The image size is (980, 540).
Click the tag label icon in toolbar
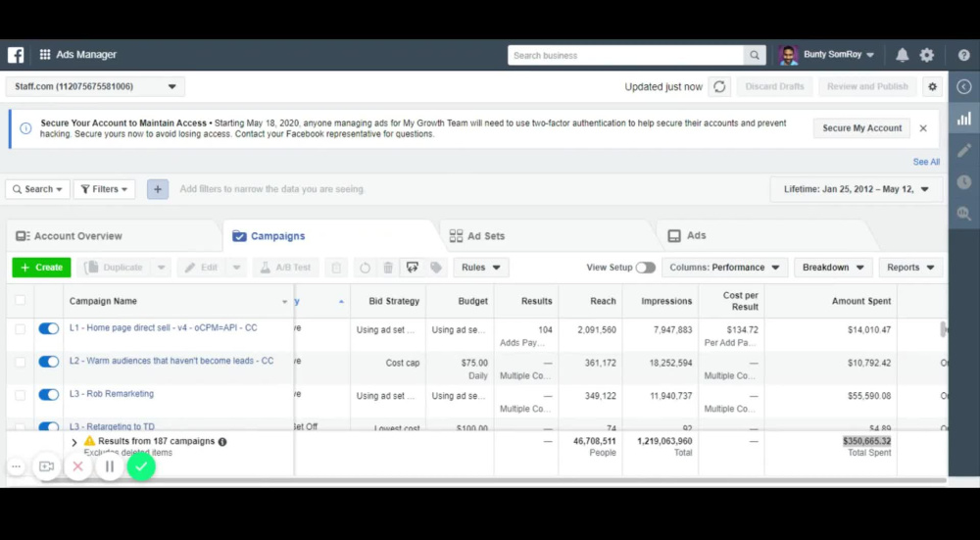point(436,268)
